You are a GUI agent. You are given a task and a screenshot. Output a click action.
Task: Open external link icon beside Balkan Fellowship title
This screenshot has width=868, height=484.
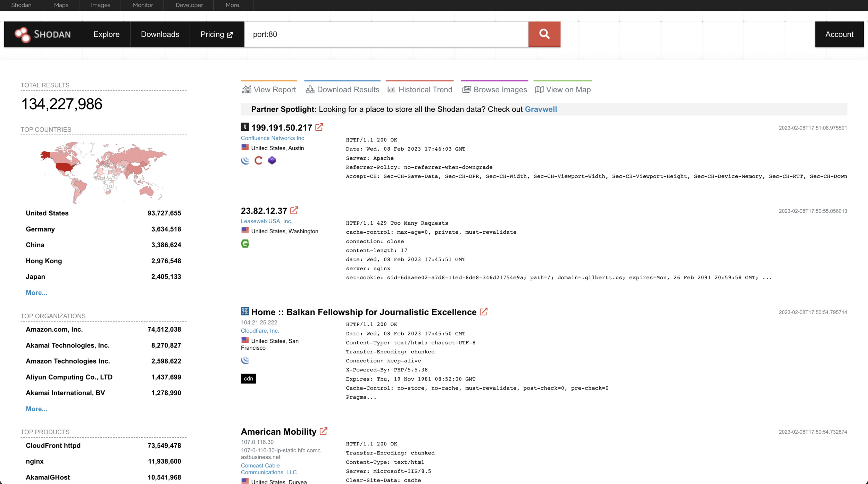pyautogui.click(x=484, y=311)
